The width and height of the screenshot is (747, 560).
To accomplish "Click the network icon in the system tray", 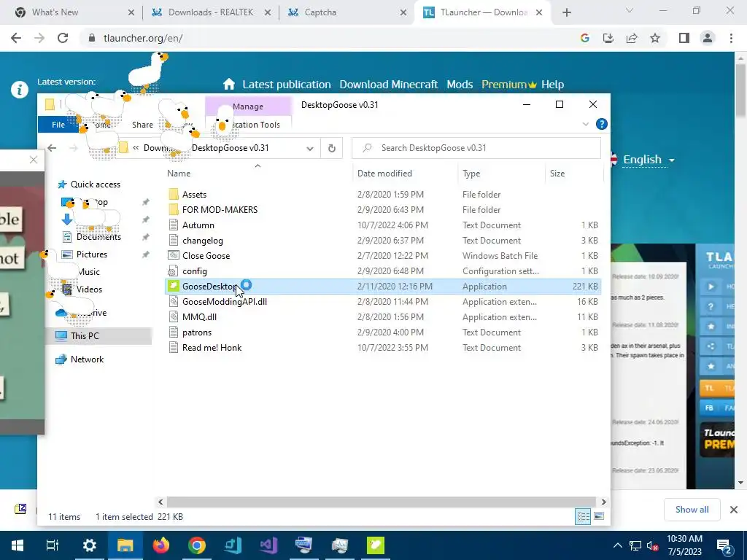I will pos(635,545).
